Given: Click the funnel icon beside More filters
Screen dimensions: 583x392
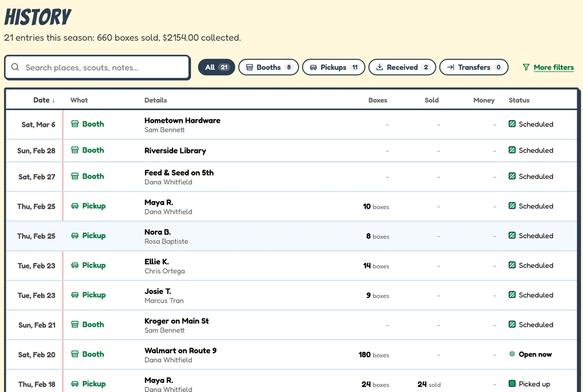Looking at the screenshot, I should (x=526, y=67).
